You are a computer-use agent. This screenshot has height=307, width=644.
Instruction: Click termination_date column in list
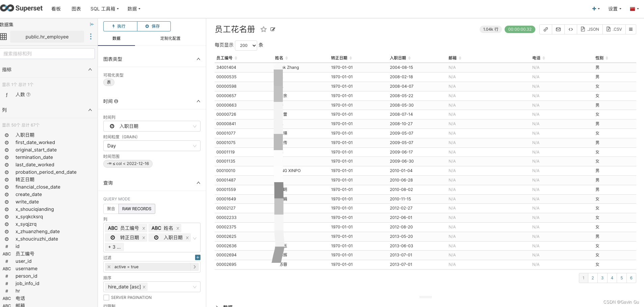(x=34, y=158)
